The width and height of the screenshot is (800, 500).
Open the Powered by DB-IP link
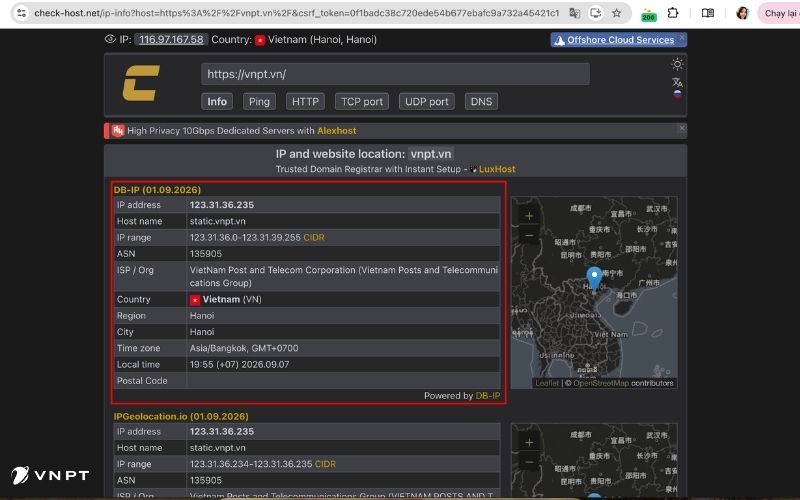(x=487, y=395)
